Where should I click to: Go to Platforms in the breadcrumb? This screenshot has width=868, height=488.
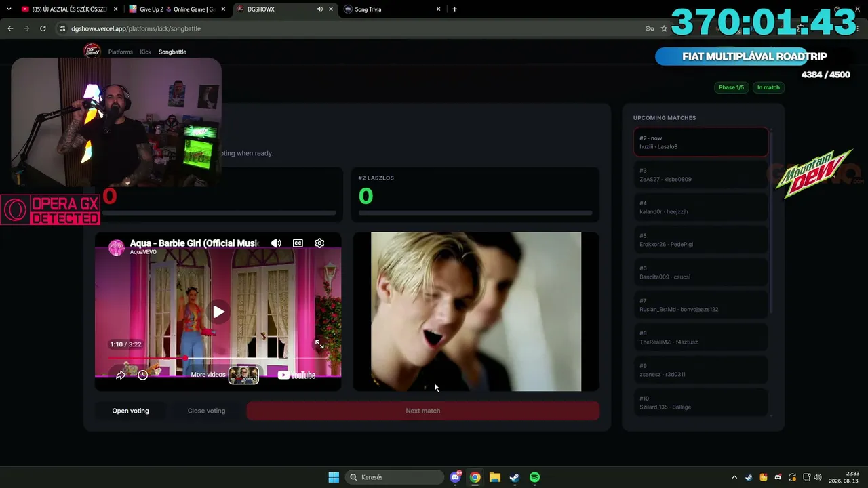pyautogui.click(x=121, y=52)
